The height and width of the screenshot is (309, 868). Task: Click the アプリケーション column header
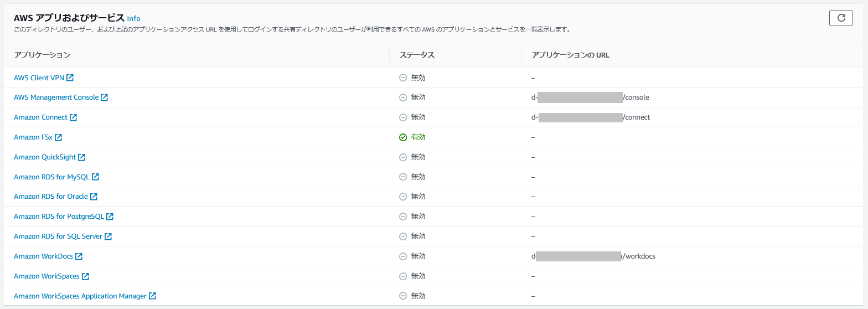pyautogui.click(x=42, y=55)
